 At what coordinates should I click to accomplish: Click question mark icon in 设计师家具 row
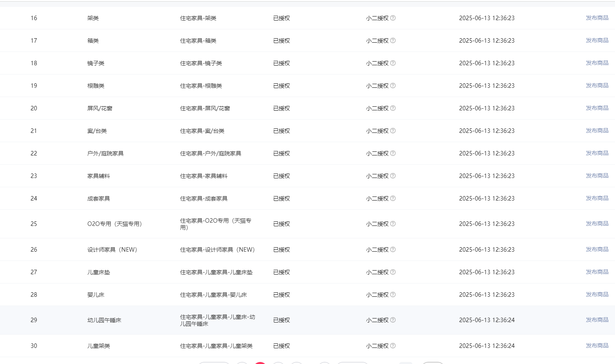tap(393, 250)
